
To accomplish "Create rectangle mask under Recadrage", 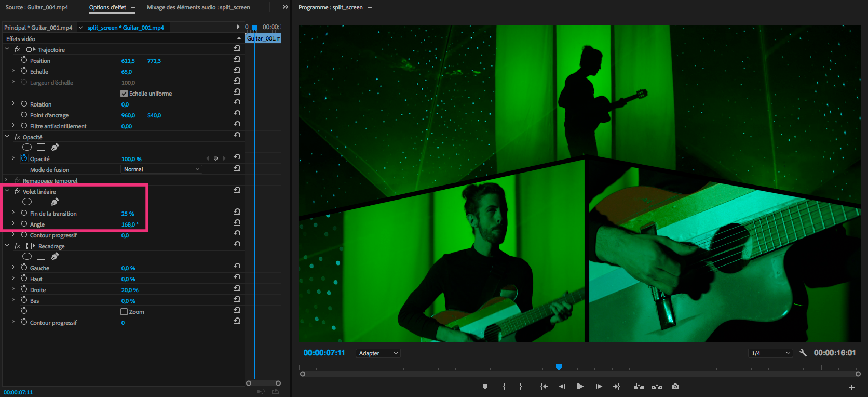I will (41, 257).
